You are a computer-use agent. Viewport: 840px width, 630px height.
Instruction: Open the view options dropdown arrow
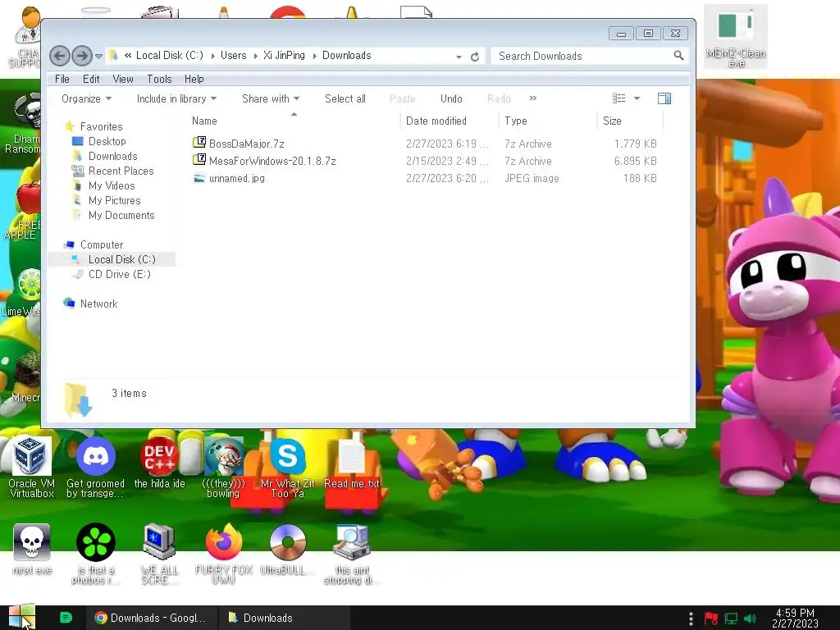click(x=637, y=98)
